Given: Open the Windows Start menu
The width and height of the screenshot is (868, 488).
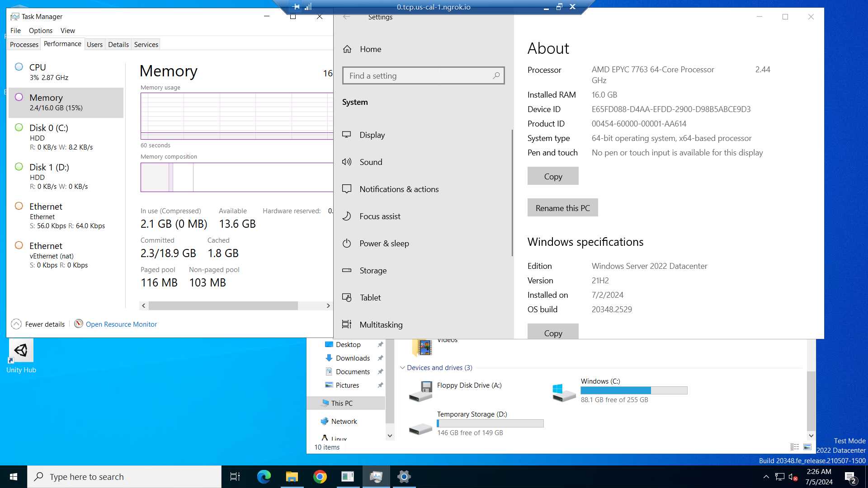Looking at the screenshot, I should point(14,477).
